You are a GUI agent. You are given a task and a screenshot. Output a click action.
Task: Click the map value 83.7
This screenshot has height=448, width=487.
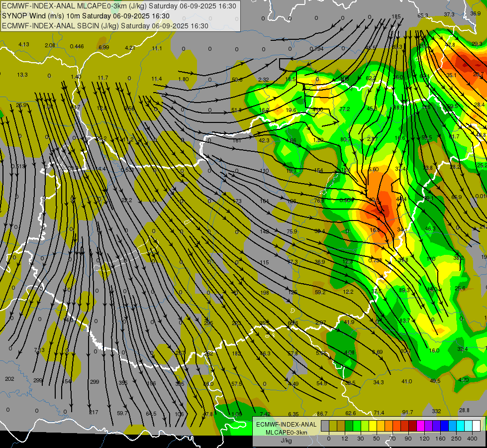pos(405,321)
